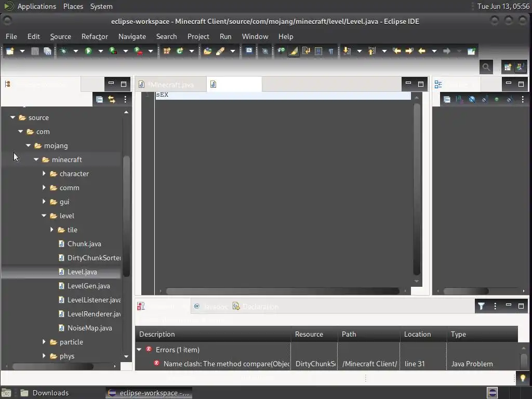Toggle Mark Occurrences highlighter
The width and height of the screenshot is (532, 399).
pos(294,51)
